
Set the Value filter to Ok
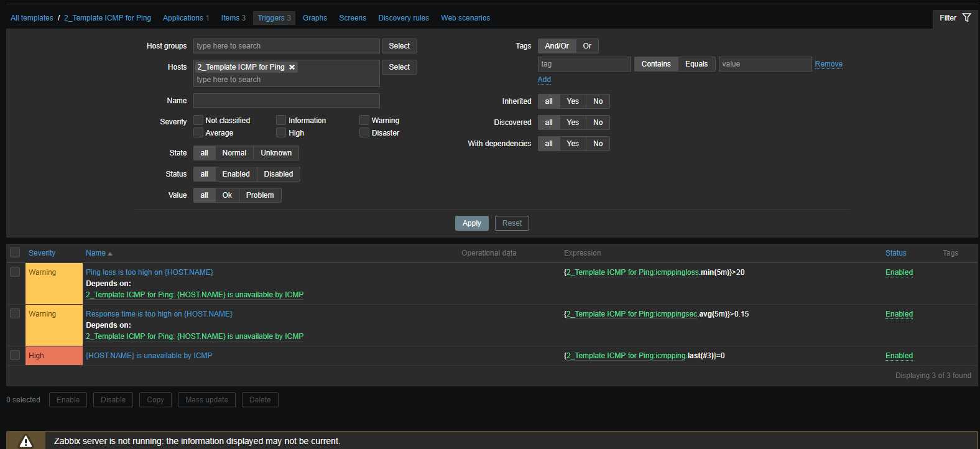(x=227, y=195)
